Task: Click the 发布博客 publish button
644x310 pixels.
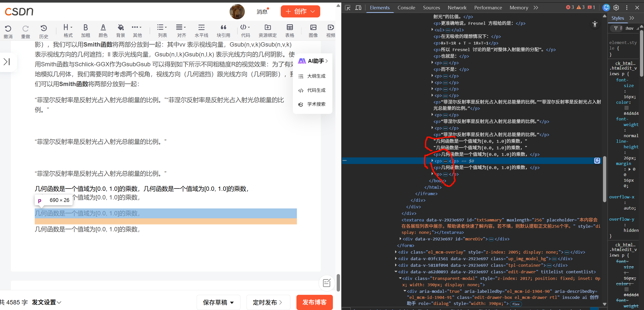Action: tap(314, 302)
